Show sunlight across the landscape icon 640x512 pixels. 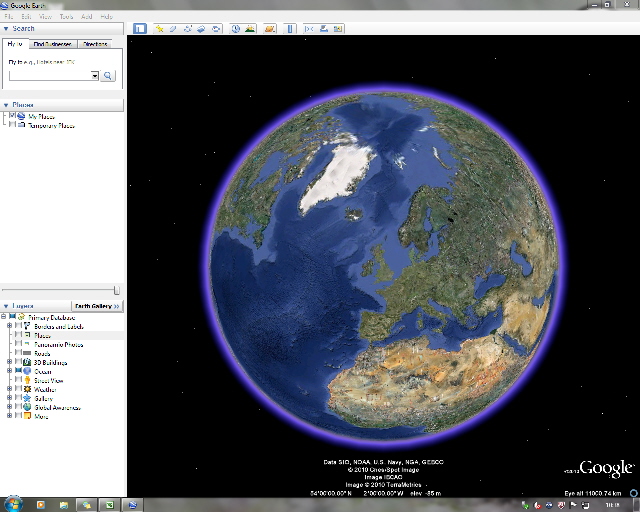[x=250, y=29]
